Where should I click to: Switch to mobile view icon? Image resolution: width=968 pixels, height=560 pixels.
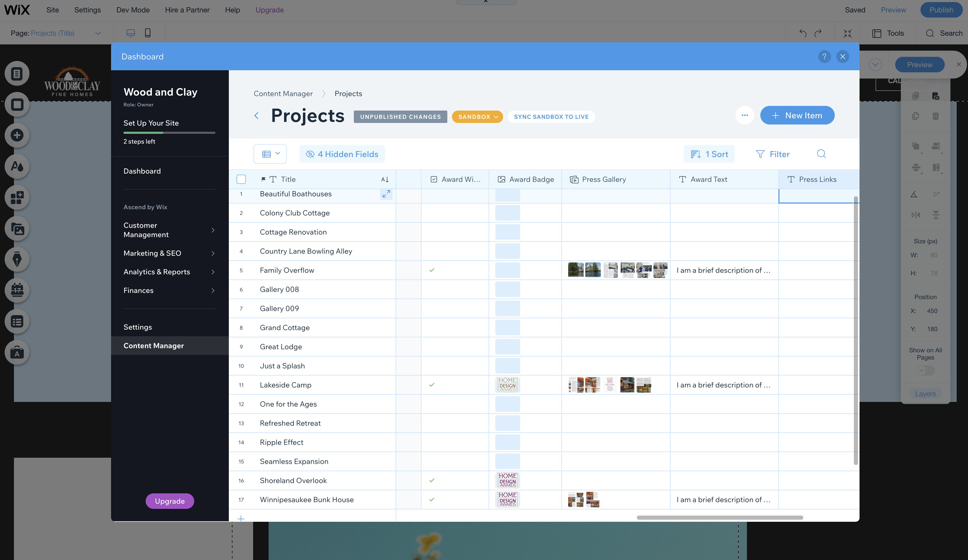coord(147,33)
